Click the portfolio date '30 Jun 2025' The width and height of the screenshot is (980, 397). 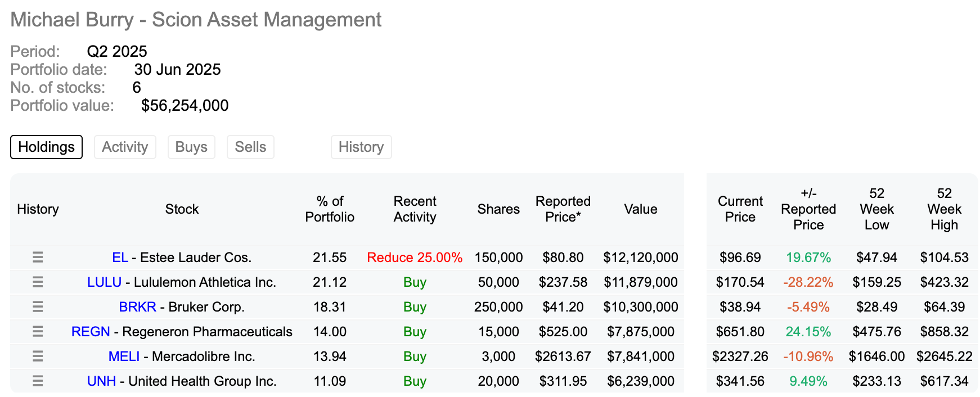click(177, 70)
